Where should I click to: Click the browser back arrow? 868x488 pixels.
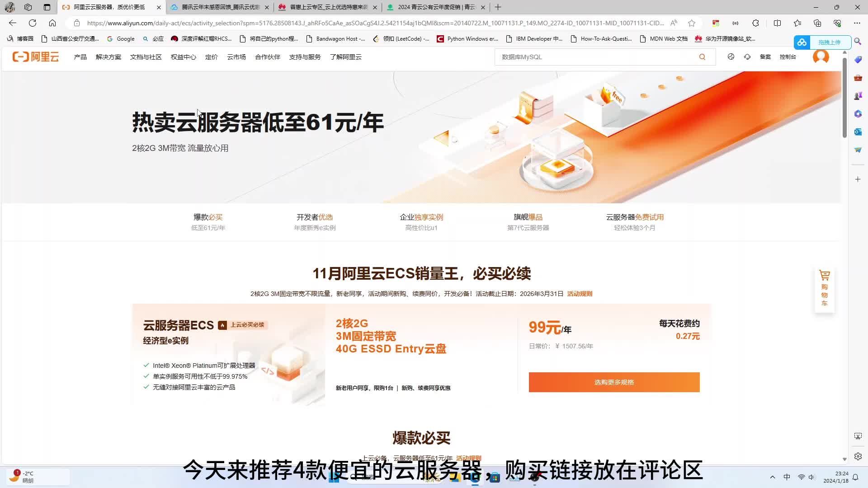pyautogui.click(x=13, y=23)
